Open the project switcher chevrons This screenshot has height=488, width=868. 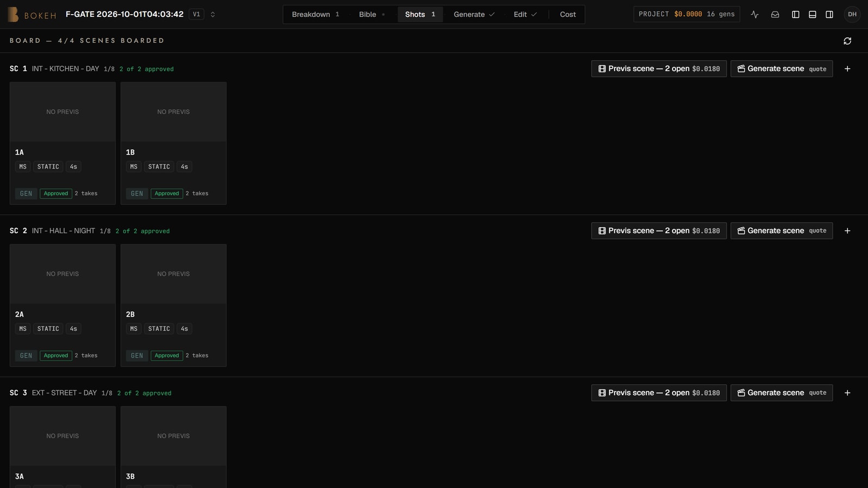[x=213, y=15]
